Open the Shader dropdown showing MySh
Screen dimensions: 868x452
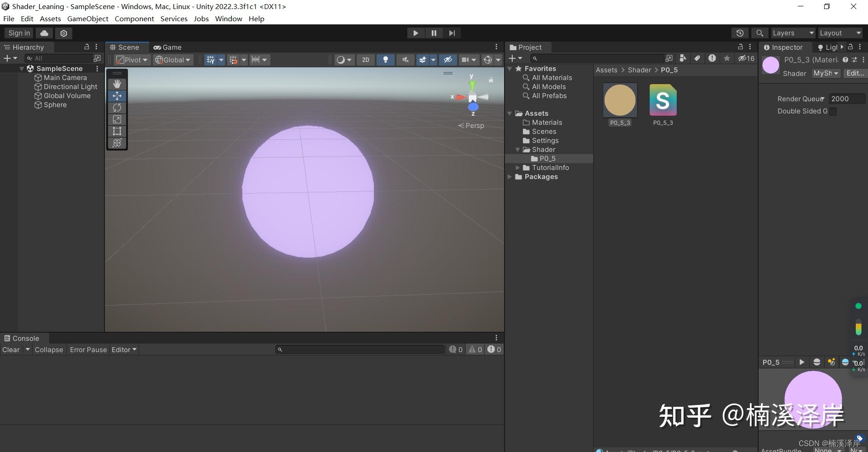(826, 73)
